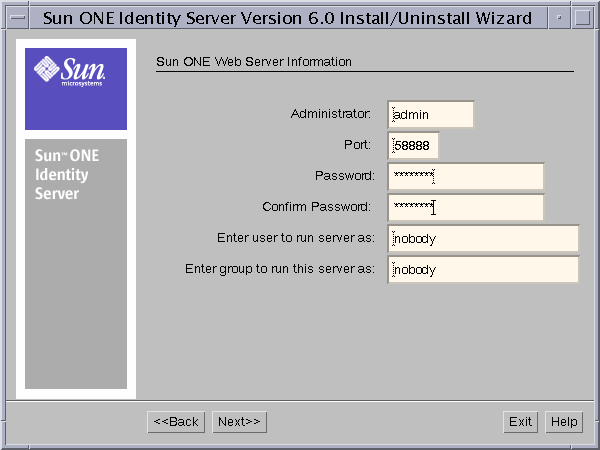Click the wizard window title bar text

coord(287,18)
